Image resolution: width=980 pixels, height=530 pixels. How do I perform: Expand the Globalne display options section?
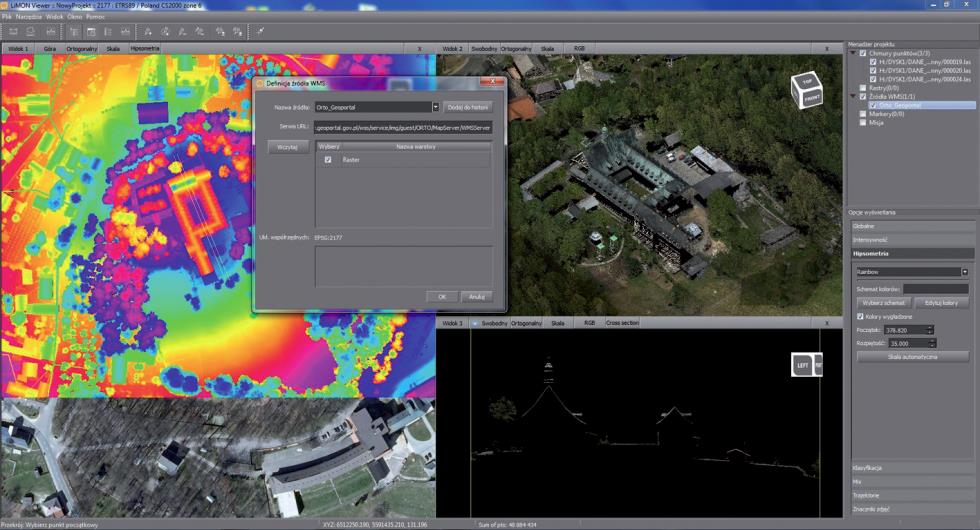912,226
